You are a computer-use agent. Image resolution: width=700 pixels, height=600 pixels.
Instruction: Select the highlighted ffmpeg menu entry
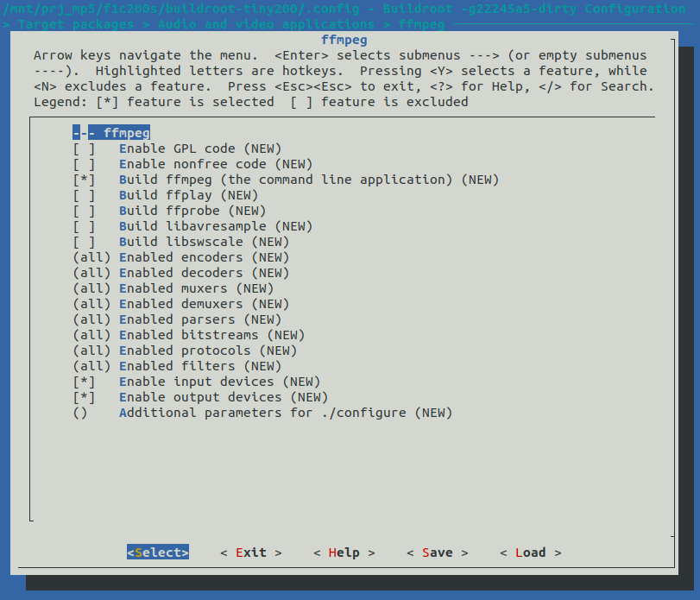(x=111, y=133)
